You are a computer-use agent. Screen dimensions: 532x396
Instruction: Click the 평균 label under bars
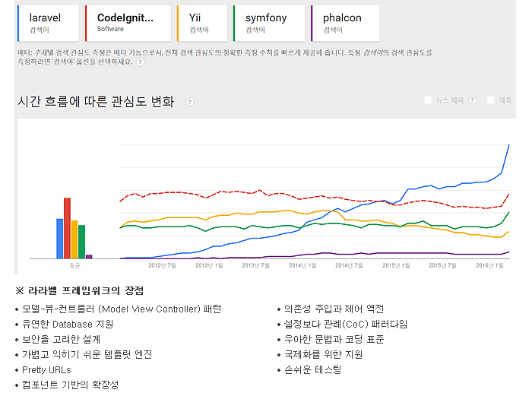click(74, 265)
